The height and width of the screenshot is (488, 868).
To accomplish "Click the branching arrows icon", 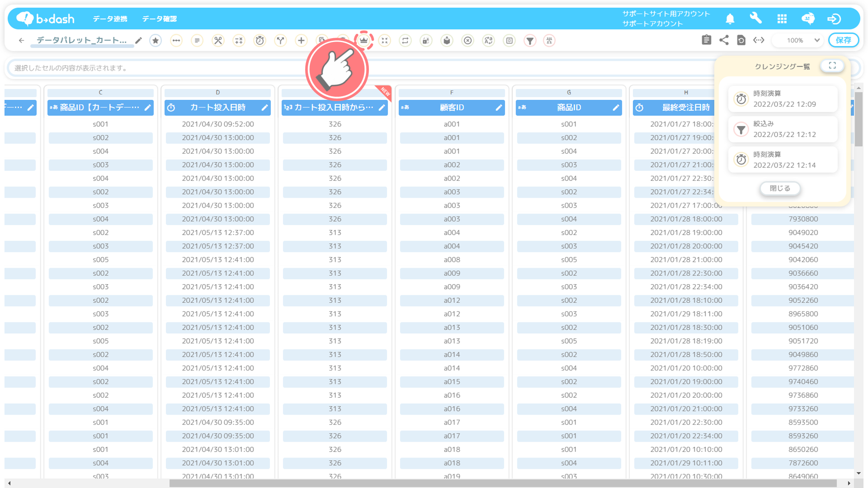I will tap(280, 40).
